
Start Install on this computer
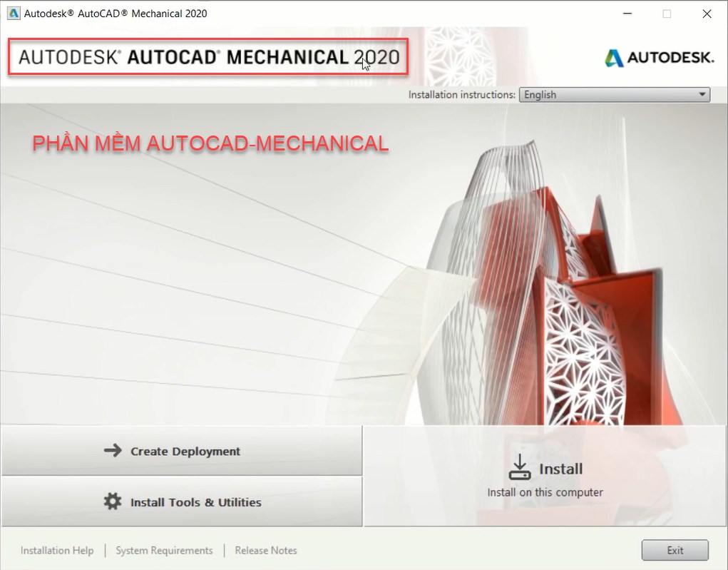pyautogui.click(x=545, y=477)
